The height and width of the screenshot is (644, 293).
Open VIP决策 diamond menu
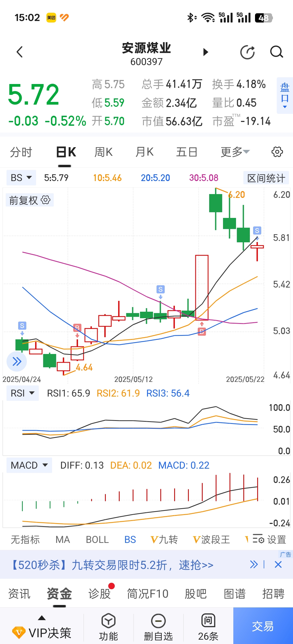click(x=42, y=633)
